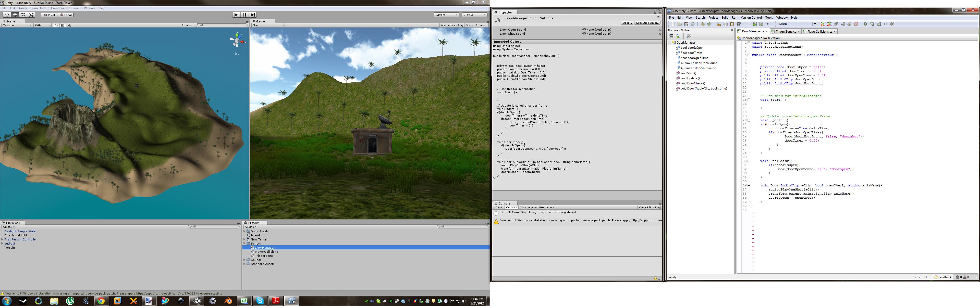980x306 pixels.
Task: Open the Layers dropdown
Action: click(446, 15)
